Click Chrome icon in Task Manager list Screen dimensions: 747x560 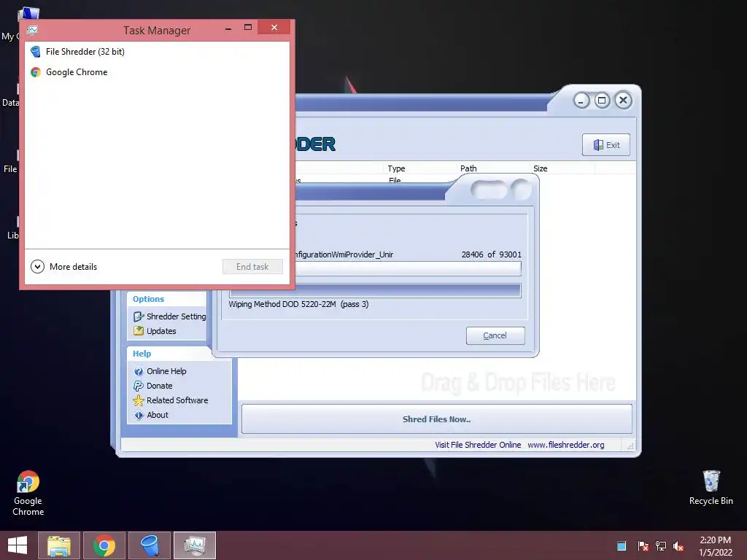click(35, 72)
